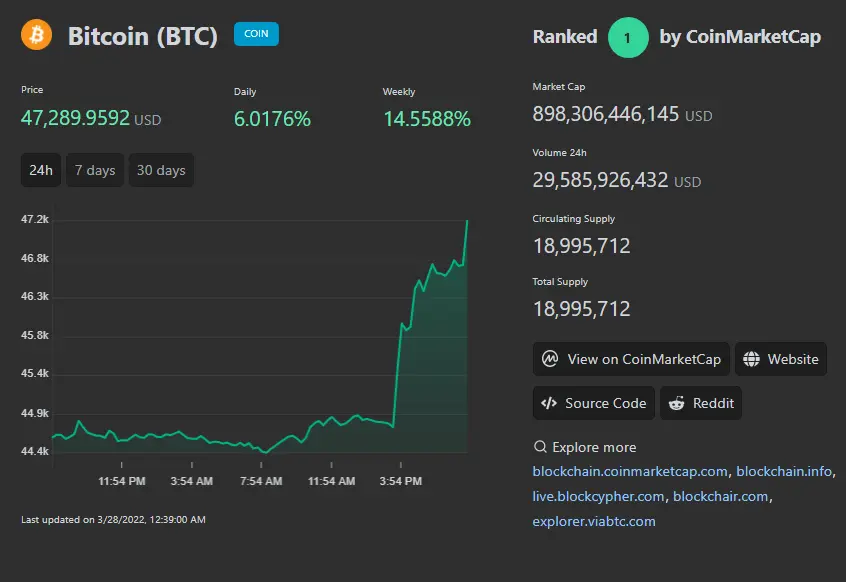Open blockchain.coinmarketcap.com link
This screenshot has height=582, width=846.
click(x=630, y=471)
